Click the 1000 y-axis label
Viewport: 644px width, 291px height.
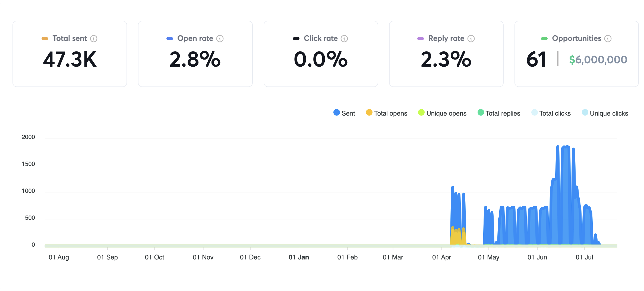pyautogui.click(x=28, y=191)
